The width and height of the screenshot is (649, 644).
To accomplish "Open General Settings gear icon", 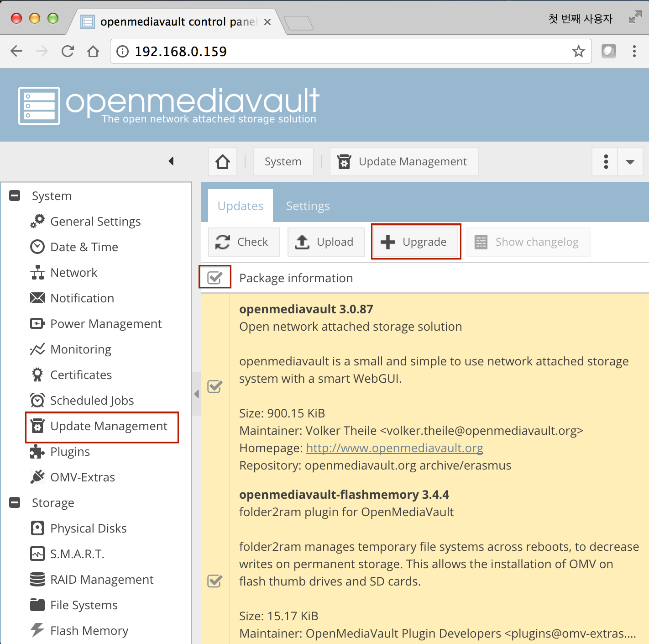I will point(37,221).
